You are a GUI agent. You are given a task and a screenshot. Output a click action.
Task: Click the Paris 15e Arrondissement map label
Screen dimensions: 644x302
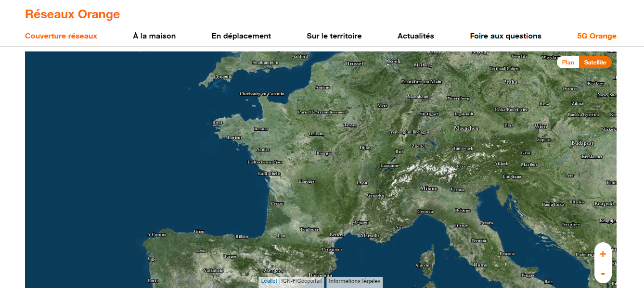point(322,112)
